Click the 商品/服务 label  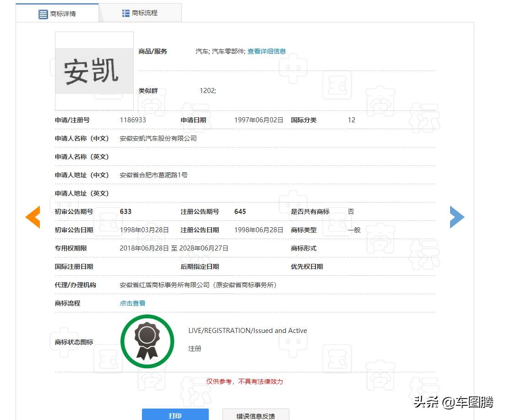tap(152, 51)
